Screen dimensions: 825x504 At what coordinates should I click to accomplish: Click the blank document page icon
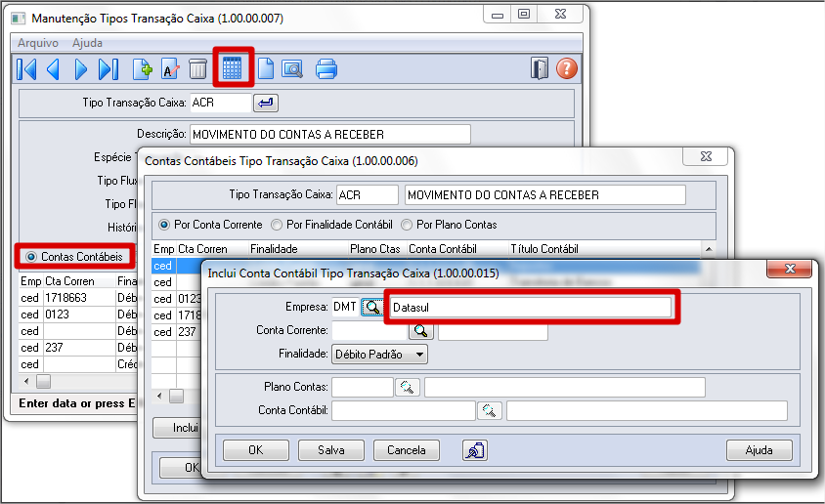tap(266, 69)
